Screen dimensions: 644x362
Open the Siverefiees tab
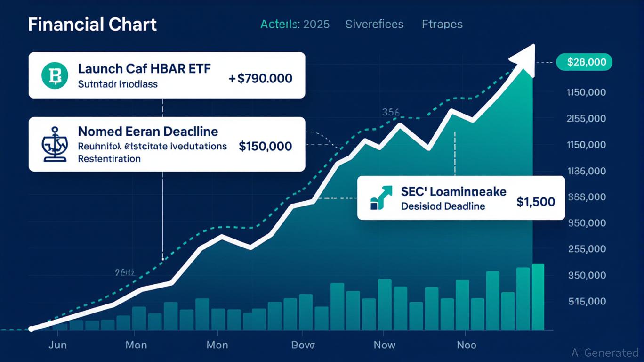click(x=374, y=24)
